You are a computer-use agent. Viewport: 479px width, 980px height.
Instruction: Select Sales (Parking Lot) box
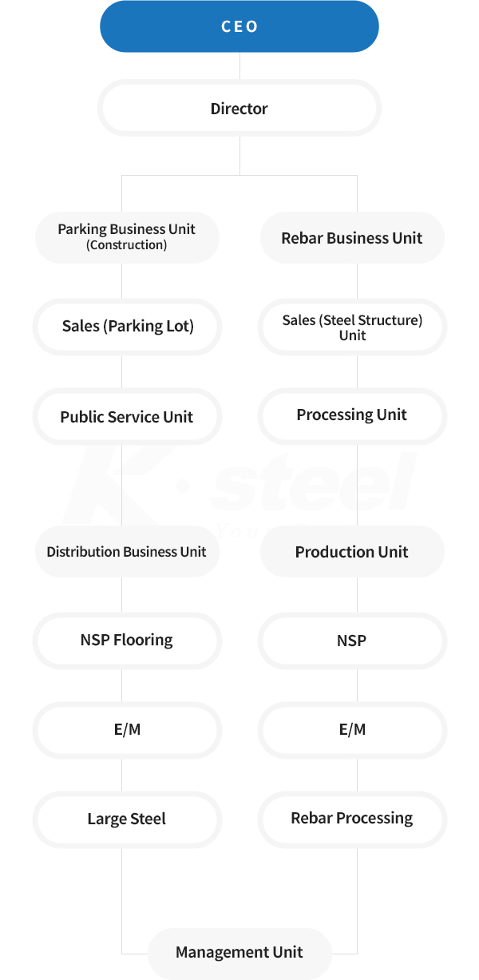[127, 327]
